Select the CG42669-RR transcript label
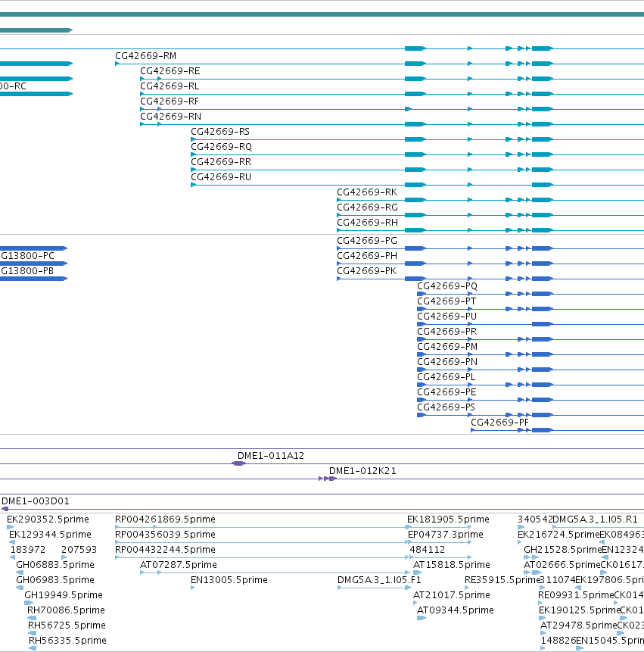Screen dimensions: 644x652 click(x=221, y=162)
